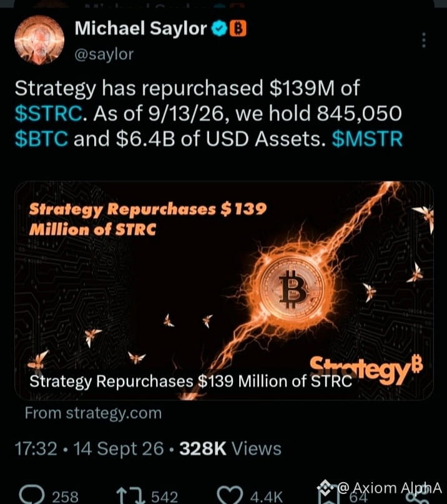Like the tweet with the heart icon

tap(230, 495)
